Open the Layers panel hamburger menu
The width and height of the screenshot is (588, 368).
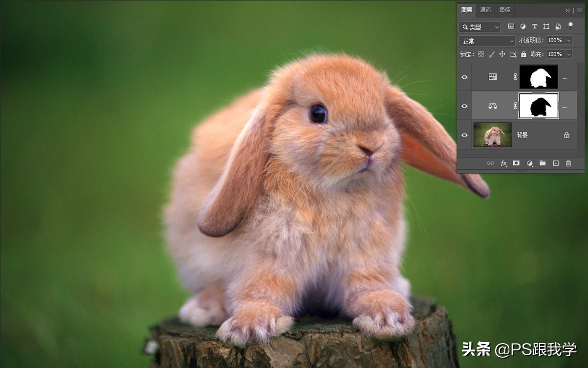pos(580,10)
